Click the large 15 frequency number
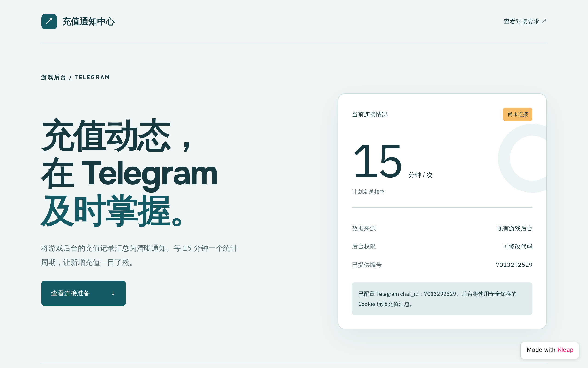The height and width of the screenshot is (368, 588). tap(377, 161)
